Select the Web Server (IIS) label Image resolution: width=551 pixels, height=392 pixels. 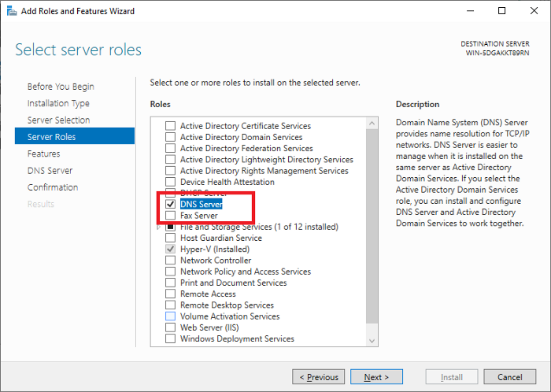coord(209,327)
